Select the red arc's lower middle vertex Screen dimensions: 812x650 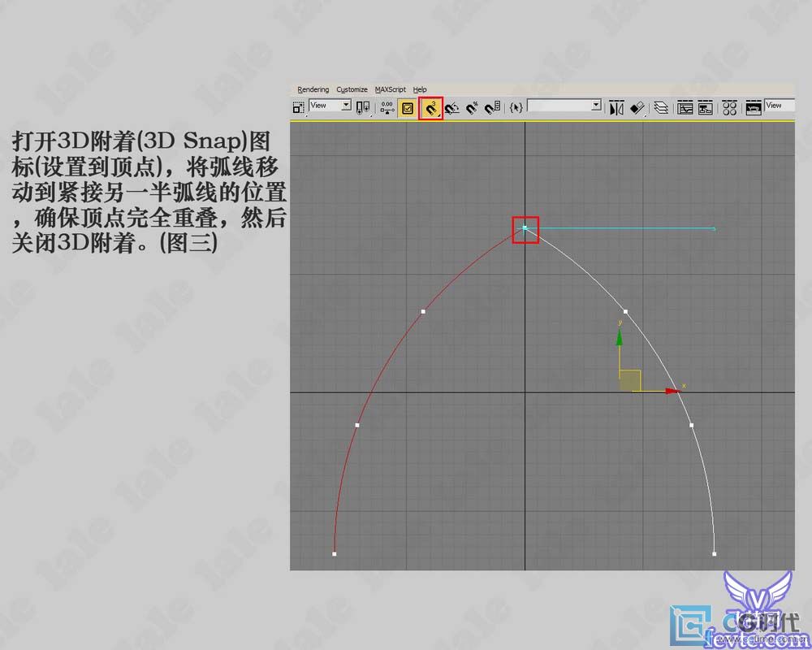[356, 425]
